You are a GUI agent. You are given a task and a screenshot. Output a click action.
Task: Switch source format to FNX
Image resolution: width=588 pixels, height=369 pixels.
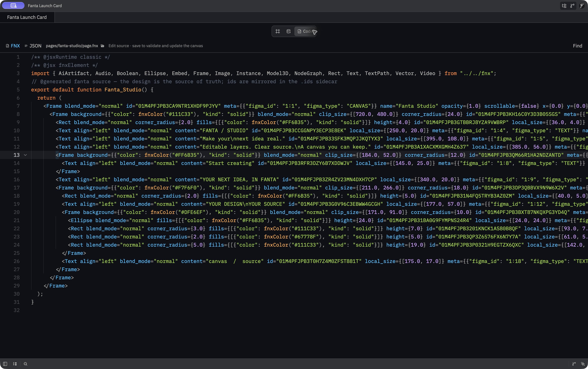click(x=13, y=46)
